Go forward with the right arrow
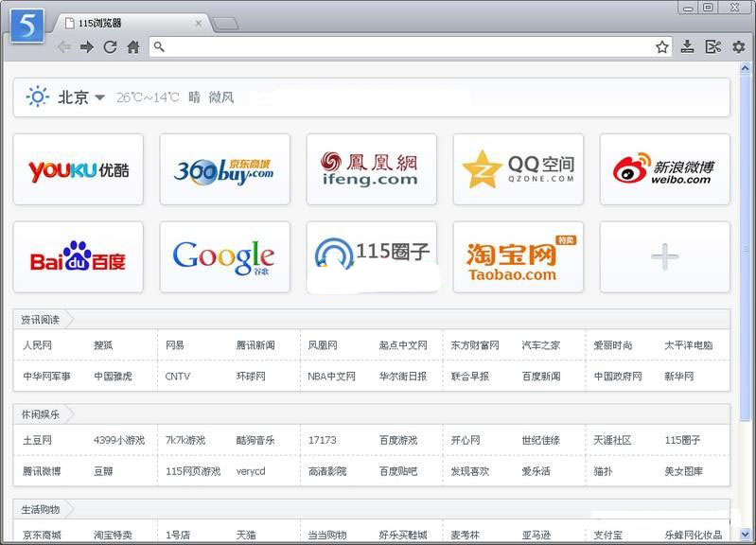Screen dimensions: 756x545 tap(87, 46)
